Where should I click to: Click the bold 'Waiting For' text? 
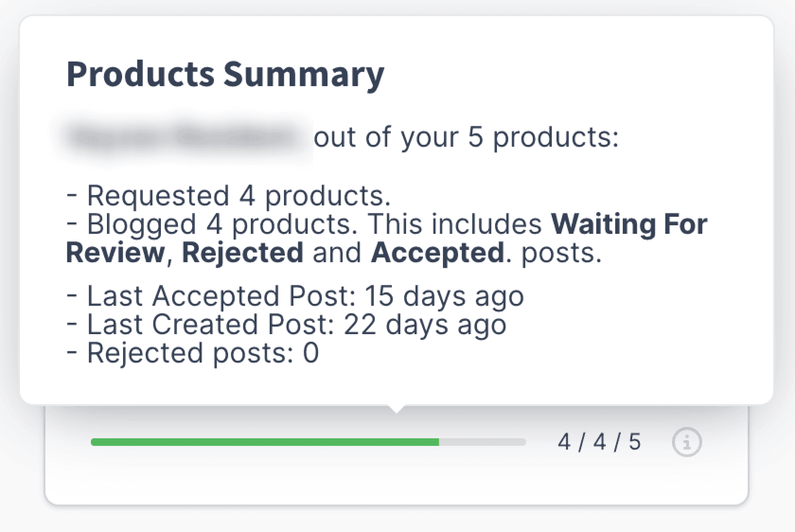tap(629, 224)
